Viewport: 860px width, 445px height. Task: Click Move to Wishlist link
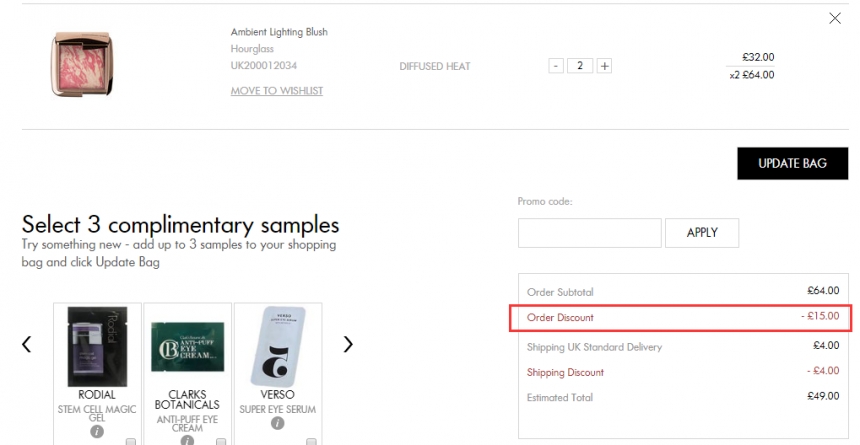pyautogui.click(x=277, y=91)
